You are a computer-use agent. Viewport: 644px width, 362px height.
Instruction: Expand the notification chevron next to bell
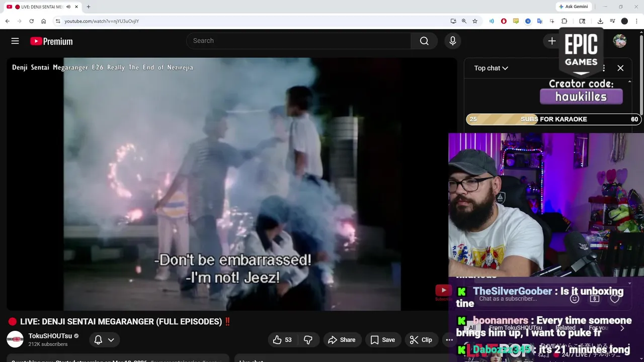[111, 340]
